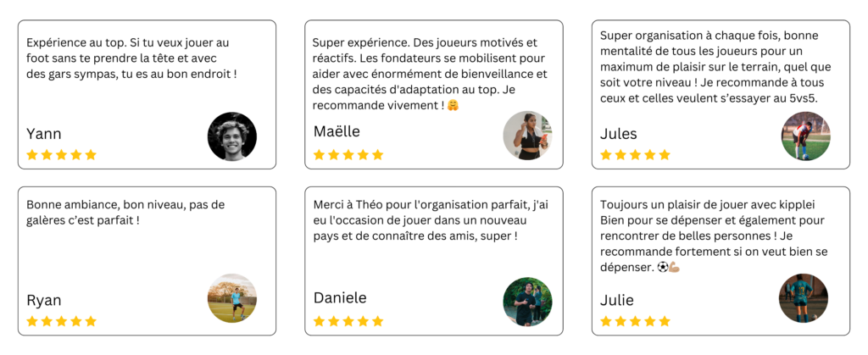Viewport: 868px width, 355px height.
Task: Open Julie's avatar photo
Action: [x=803, y=298]
